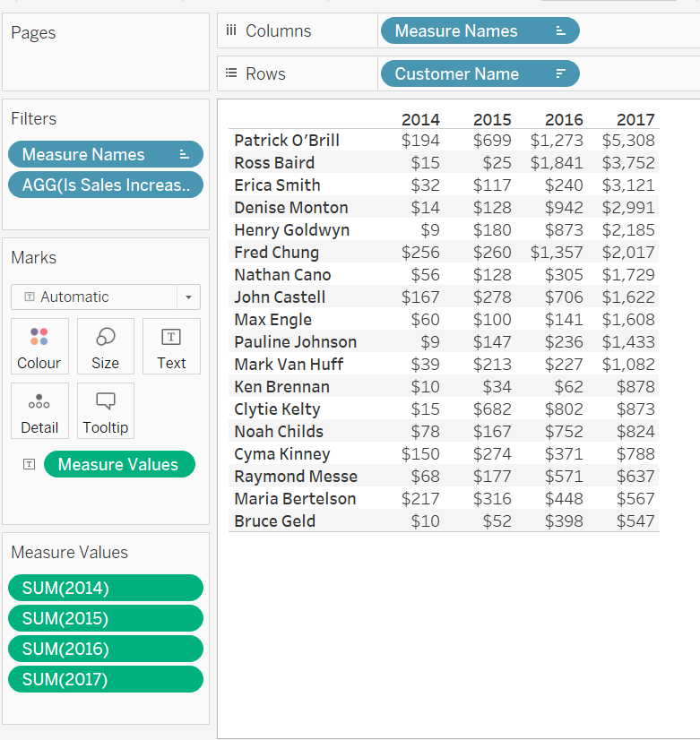The height and width of the screenshot is (740, 700).
Task: Select Henry Goldwyn row label
Action: pyautogui.click(x=292, y=230)
